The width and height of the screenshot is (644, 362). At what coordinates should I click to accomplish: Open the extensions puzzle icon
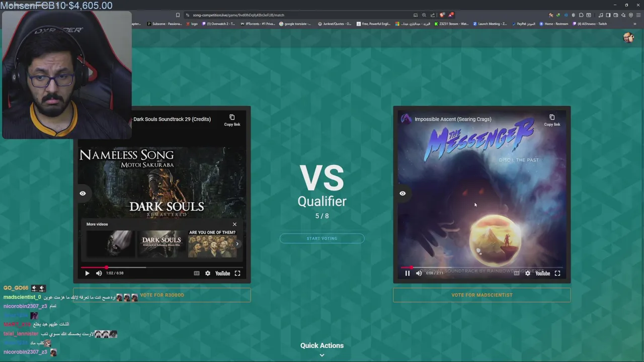(x=581, y=15)
